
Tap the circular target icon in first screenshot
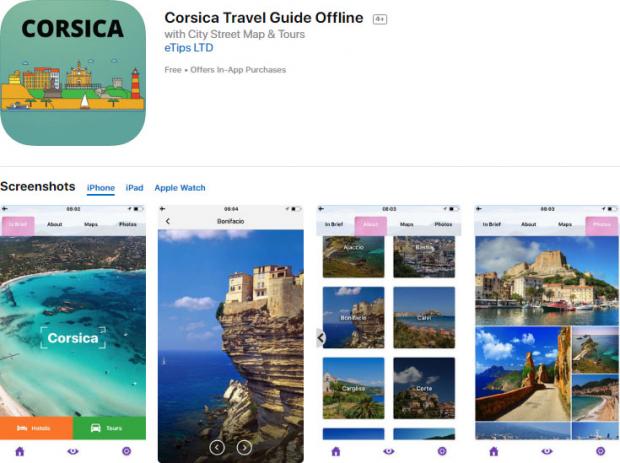click(127, 451)
